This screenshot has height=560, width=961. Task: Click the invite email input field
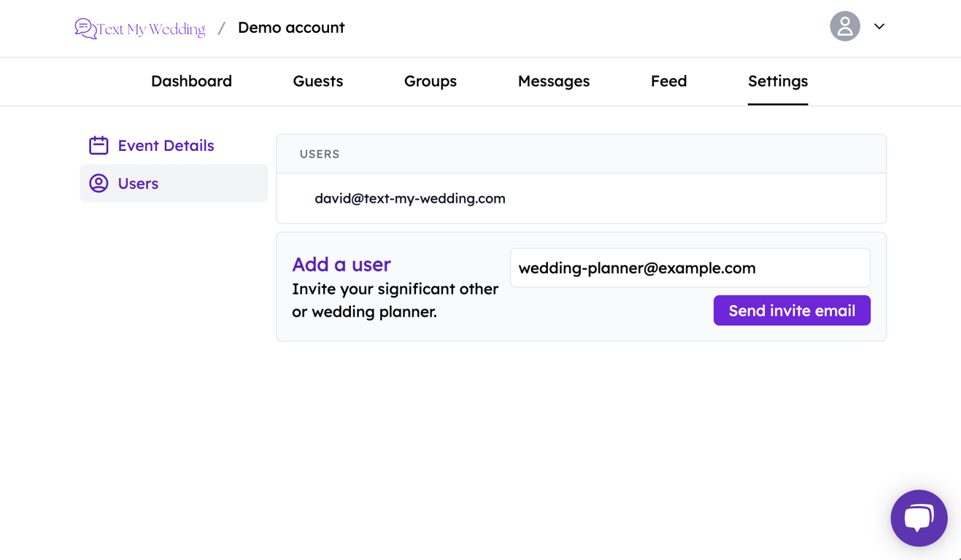coord(689,268)
